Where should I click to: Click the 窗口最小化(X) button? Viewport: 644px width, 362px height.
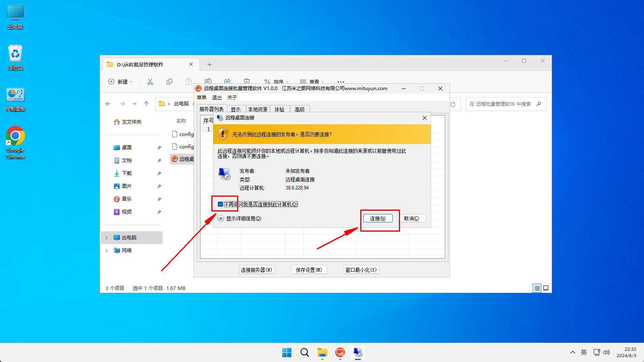coord(361,270)
